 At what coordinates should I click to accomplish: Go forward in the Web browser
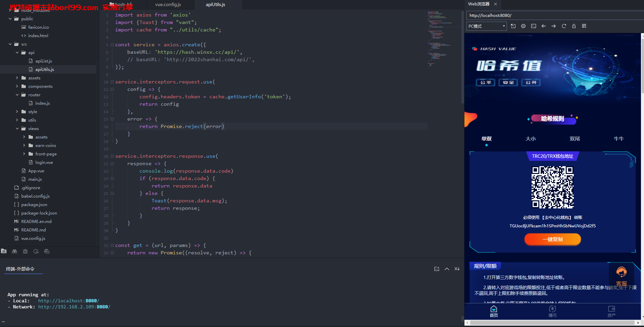coord(554,26)
